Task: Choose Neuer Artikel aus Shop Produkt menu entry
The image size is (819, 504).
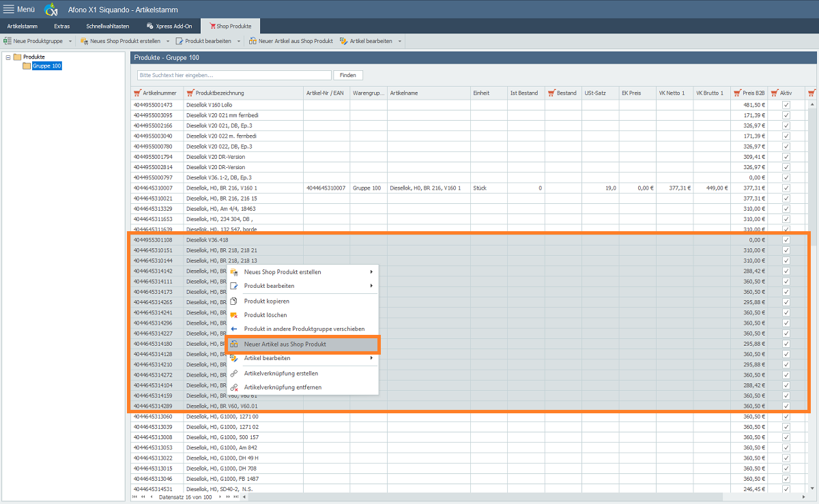Action: 302,344
